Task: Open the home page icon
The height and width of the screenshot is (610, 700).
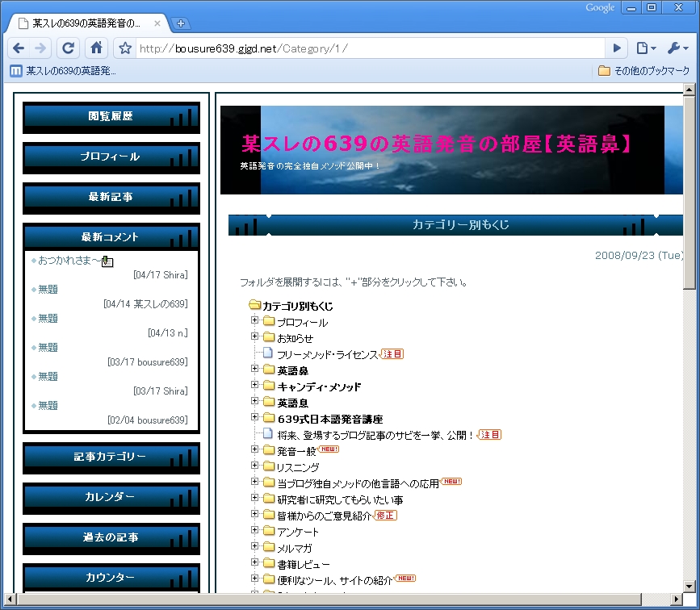Action: coord(96,48)
